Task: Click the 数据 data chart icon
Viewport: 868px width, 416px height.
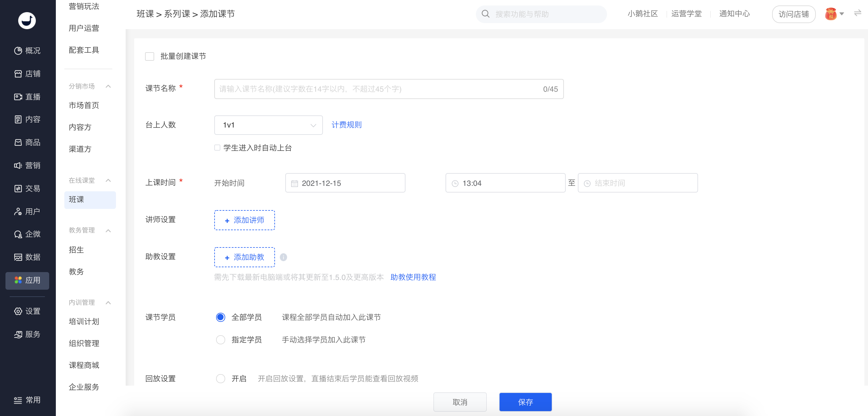Action: point(18,257)
